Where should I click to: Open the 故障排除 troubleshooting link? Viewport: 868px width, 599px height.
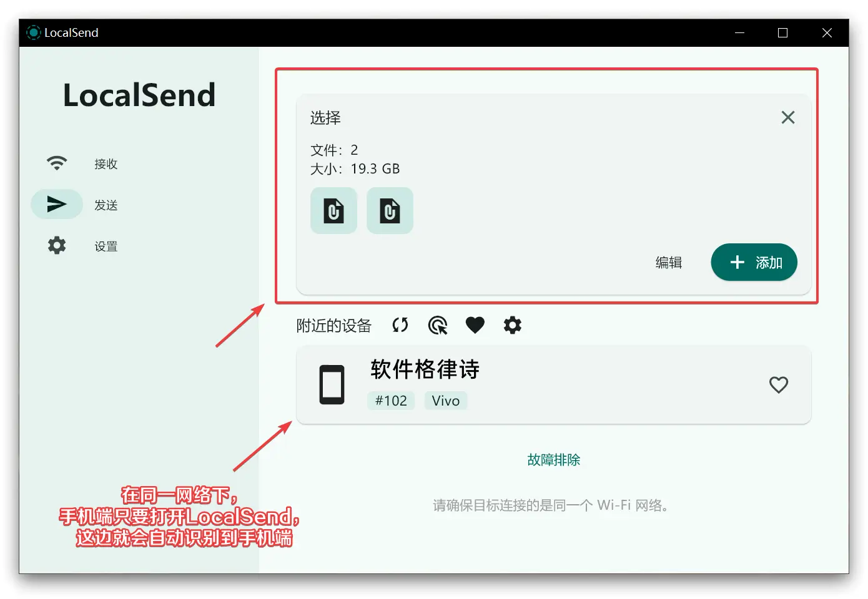[553, 460]
